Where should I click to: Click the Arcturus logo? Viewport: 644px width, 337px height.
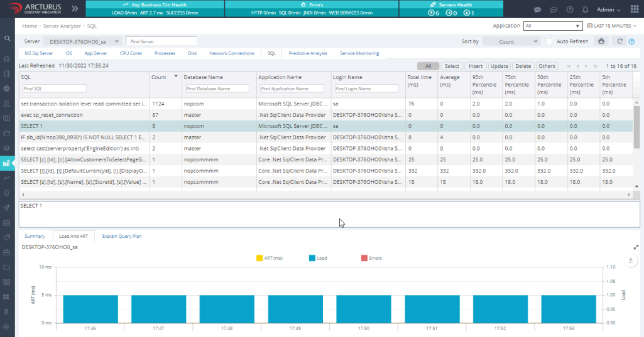coord(35,8)
